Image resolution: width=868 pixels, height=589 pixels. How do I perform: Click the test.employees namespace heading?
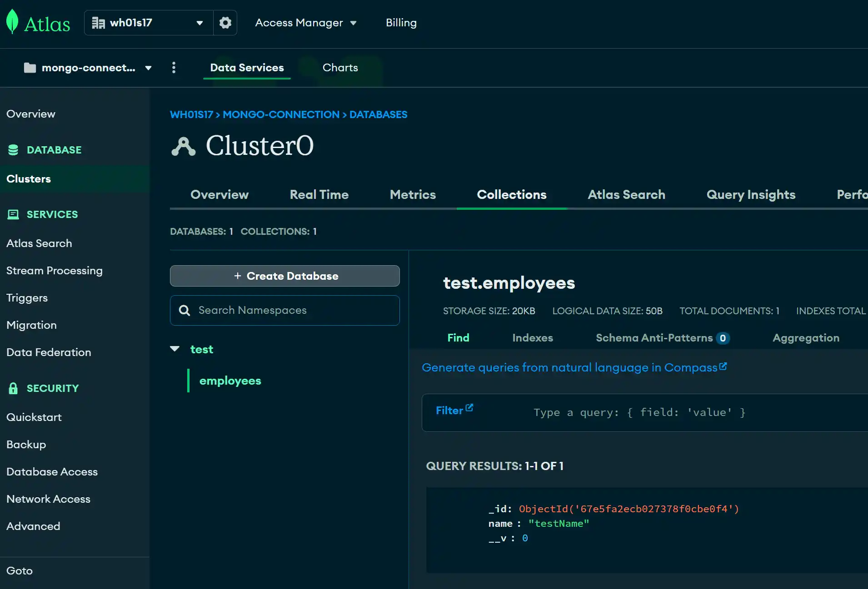pyautogui.click(x=509, y=283)
